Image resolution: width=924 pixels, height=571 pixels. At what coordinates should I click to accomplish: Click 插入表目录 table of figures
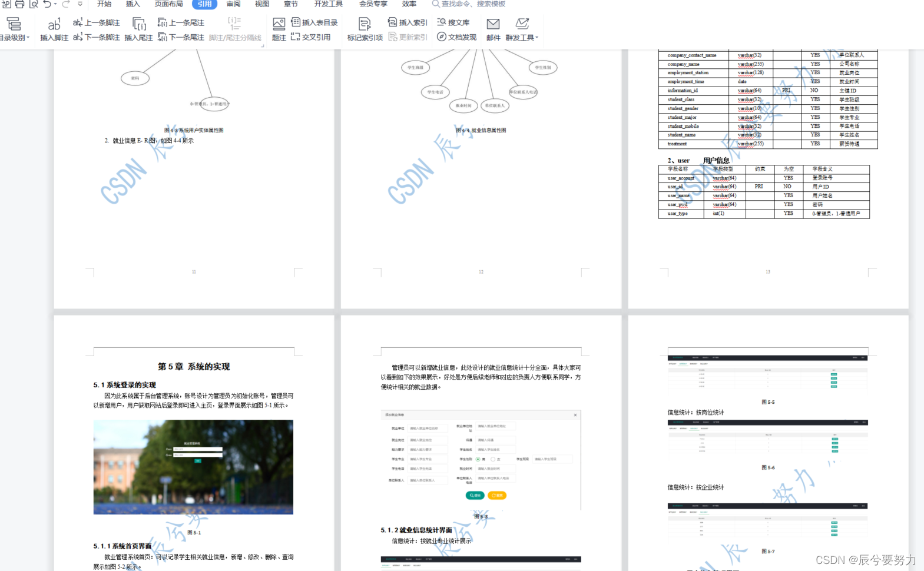[x=314, y=22]
